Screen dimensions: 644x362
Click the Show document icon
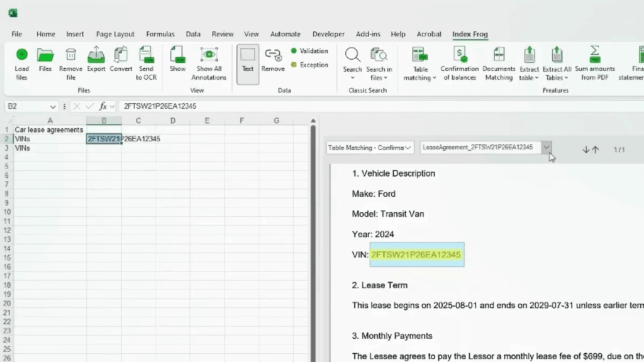pos(177,55)
